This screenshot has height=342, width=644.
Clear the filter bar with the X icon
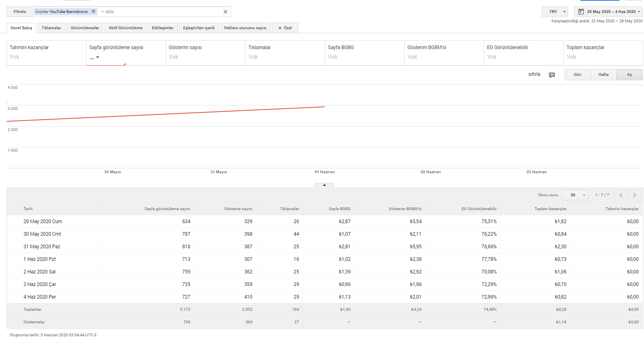pyautogui.click(x=225, y=12)
